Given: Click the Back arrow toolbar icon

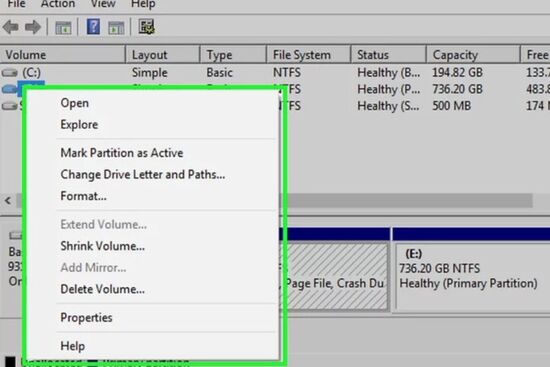Looking at the screenshot, I should pos(11,27).
